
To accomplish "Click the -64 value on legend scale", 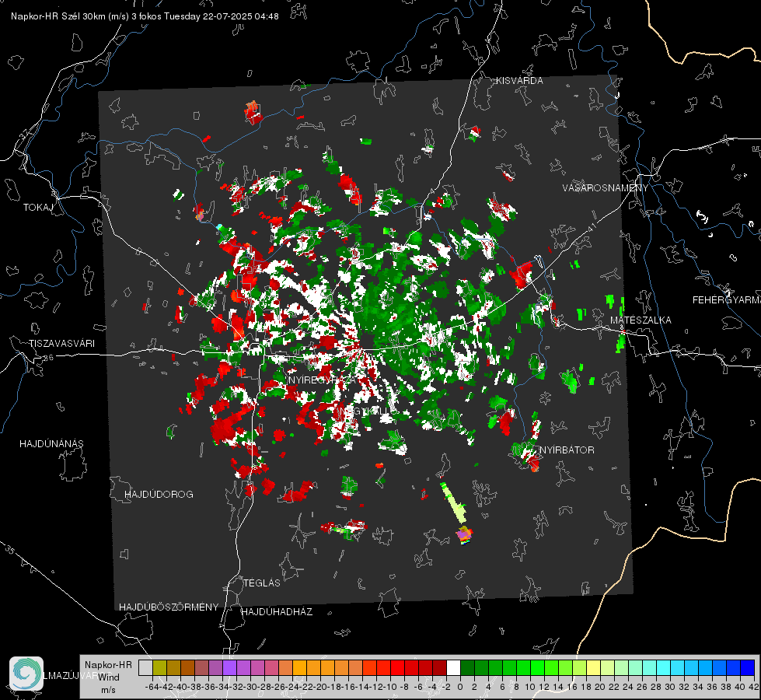I will pos(152,687).
